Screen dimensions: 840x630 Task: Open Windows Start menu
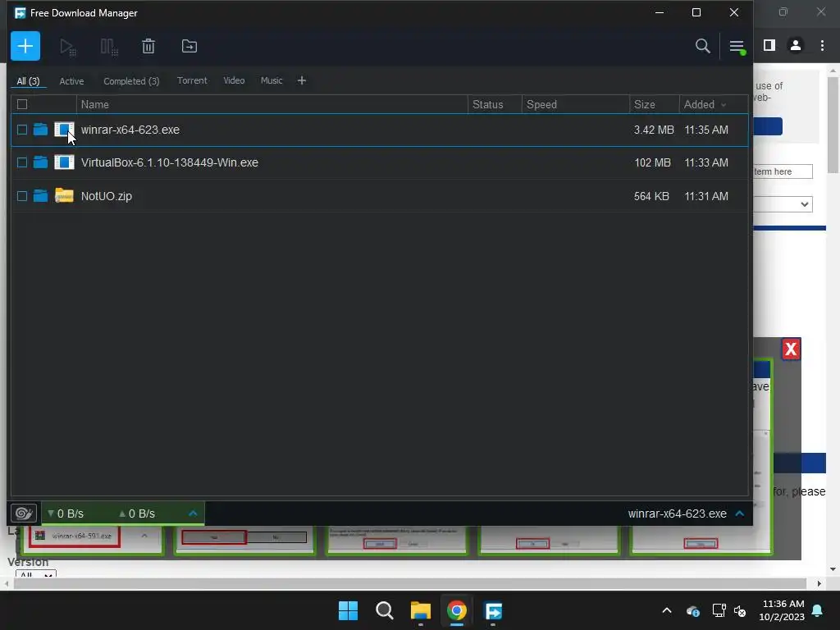[348, 610]
